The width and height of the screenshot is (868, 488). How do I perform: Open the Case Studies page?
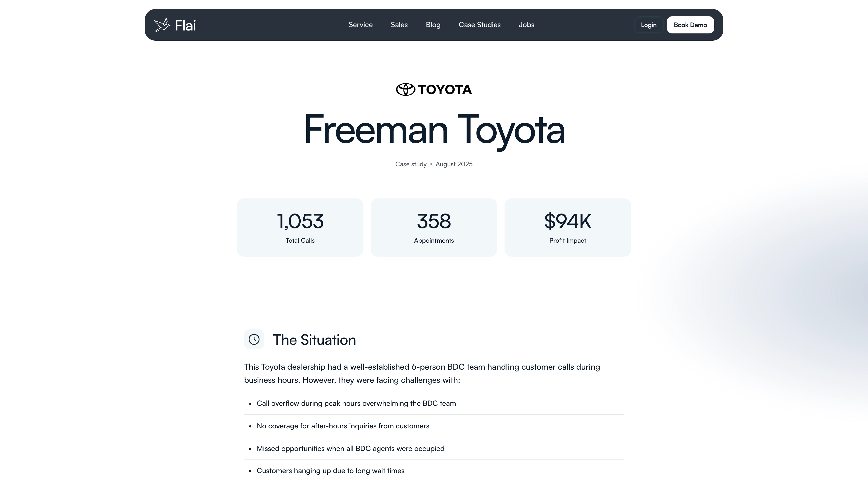click(479, 25)
